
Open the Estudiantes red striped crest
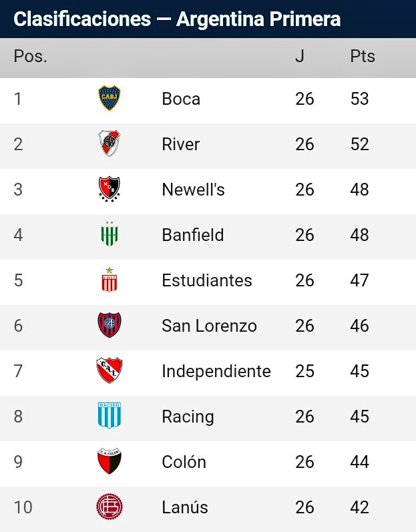[110, 280]
